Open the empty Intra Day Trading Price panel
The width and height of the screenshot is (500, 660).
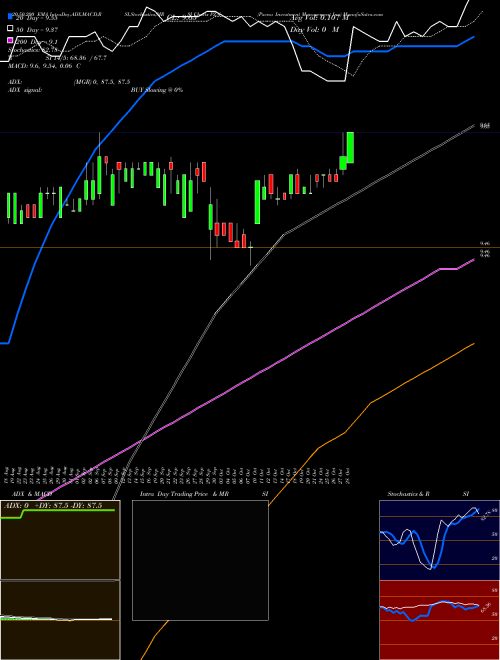coord(200,560)
